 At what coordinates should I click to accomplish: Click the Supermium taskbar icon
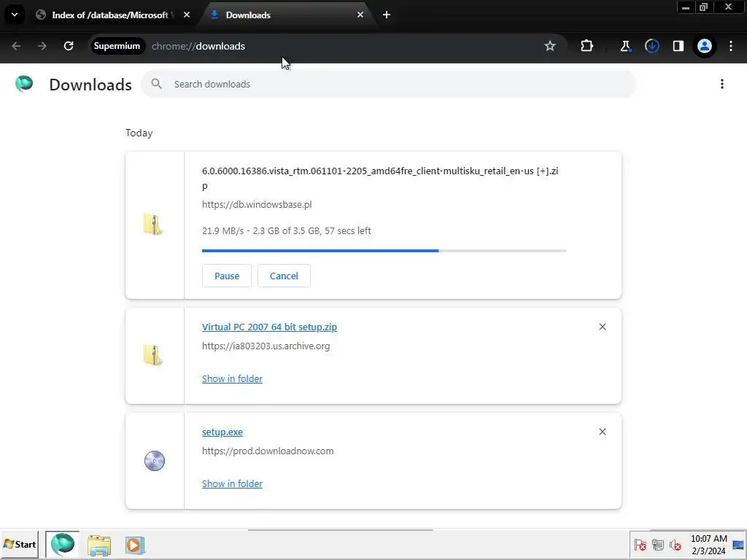[63, 544]
